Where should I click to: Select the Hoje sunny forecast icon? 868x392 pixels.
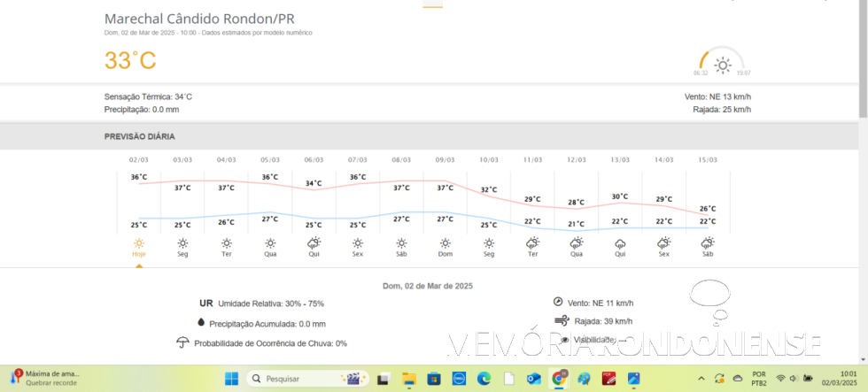tap(139, 242)
